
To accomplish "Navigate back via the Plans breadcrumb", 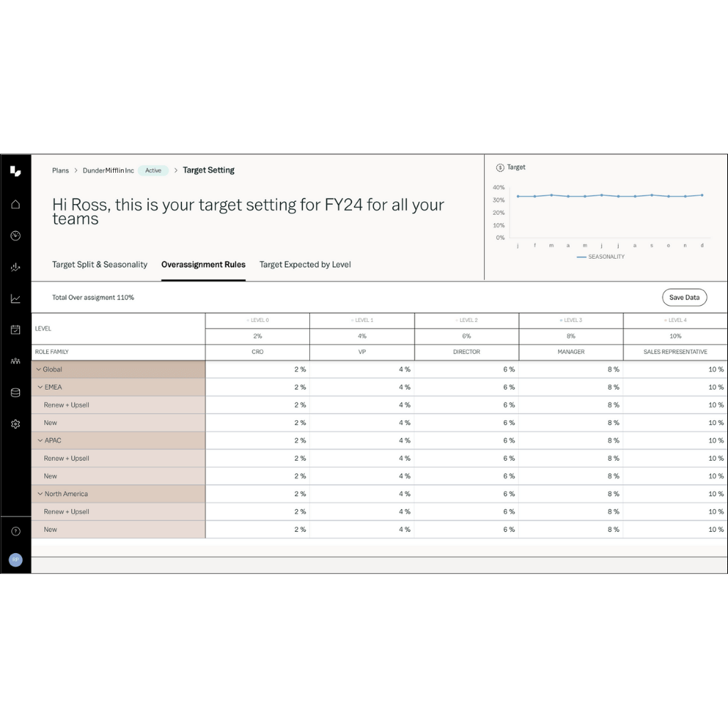I will tap(60, 170).
